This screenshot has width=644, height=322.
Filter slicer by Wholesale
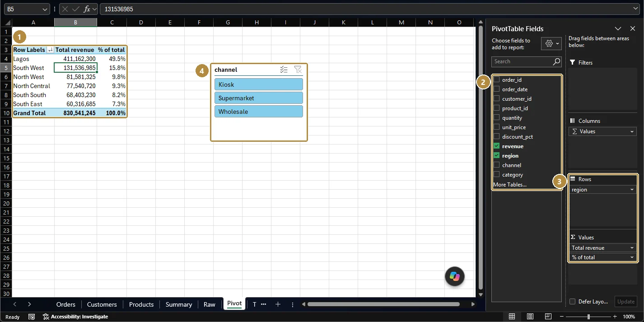coord(259,112)
